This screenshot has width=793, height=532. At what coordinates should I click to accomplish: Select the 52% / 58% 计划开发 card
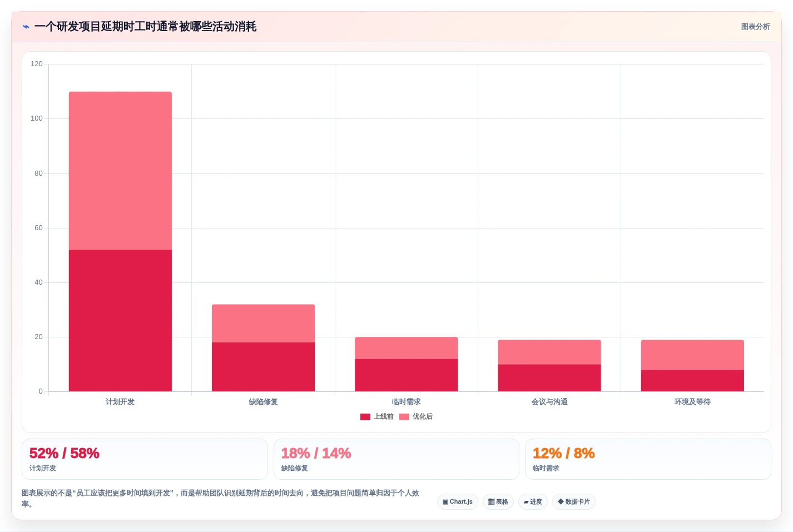tap(145, 459)
